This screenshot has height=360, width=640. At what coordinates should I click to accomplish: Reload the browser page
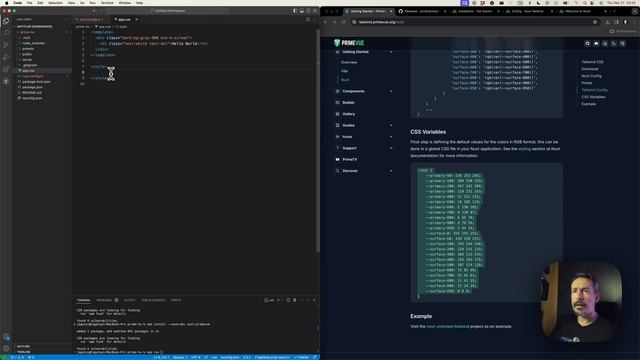coord(344,22)
